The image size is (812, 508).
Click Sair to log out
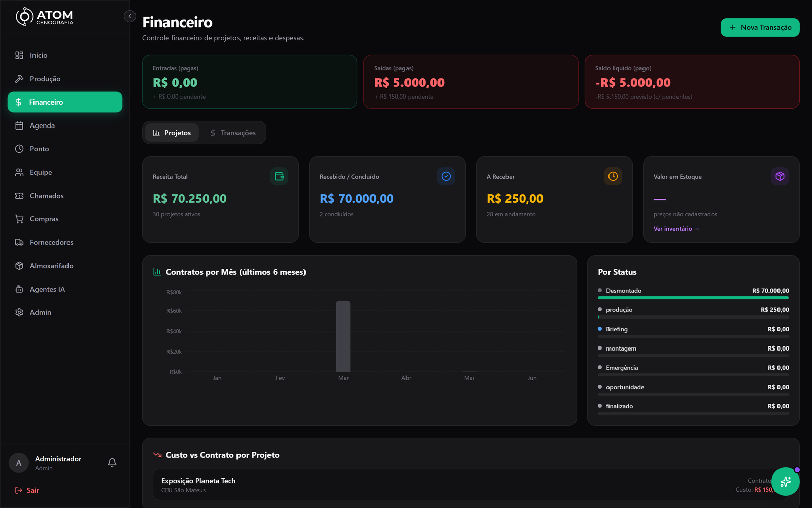click(27, 490)
